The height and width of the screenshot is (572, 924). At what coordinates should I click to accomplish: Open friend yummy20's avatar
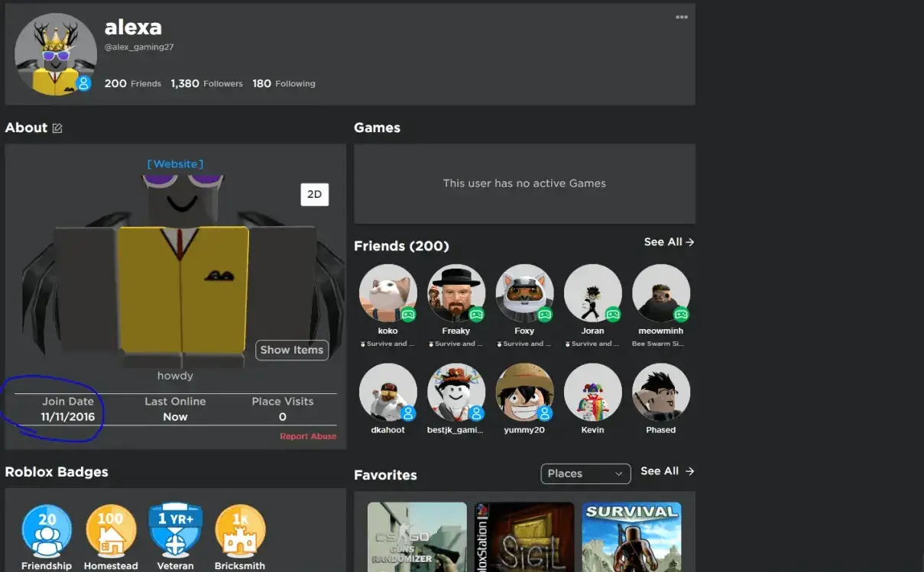click(x=524, y=392)
